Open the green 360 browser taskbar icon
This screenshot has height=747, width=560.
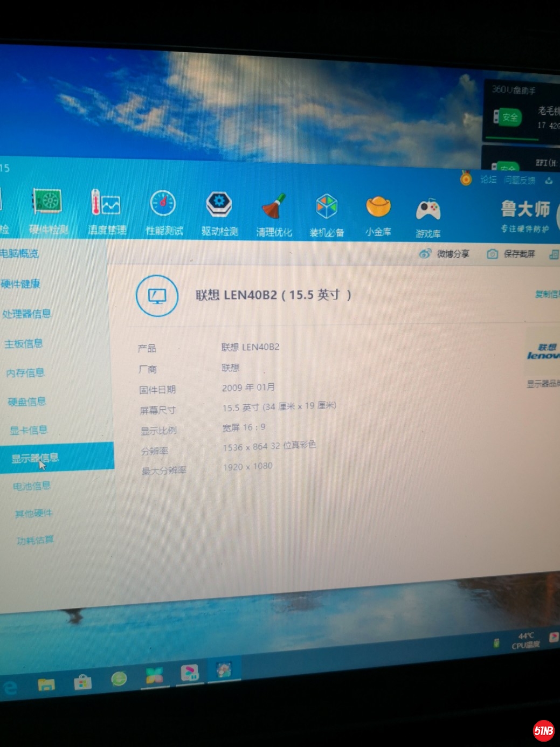[119, 679]
